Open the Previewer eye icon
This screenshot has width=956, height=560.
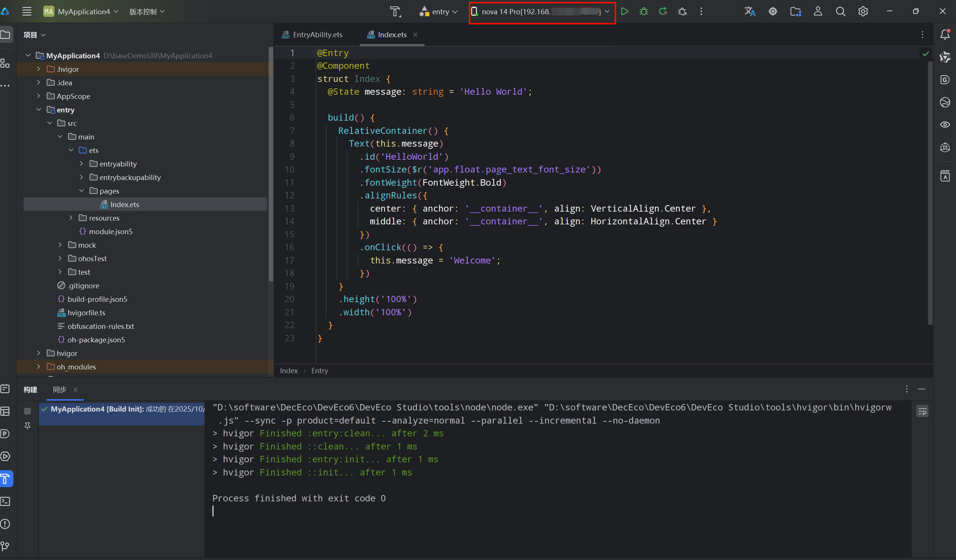945,124
